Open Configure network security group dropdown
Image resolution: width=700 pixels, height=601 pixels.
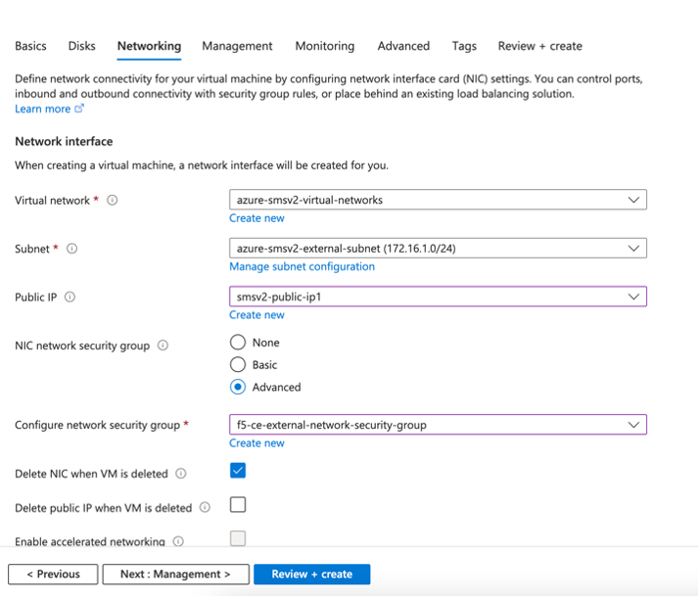[x=438, y=425]
